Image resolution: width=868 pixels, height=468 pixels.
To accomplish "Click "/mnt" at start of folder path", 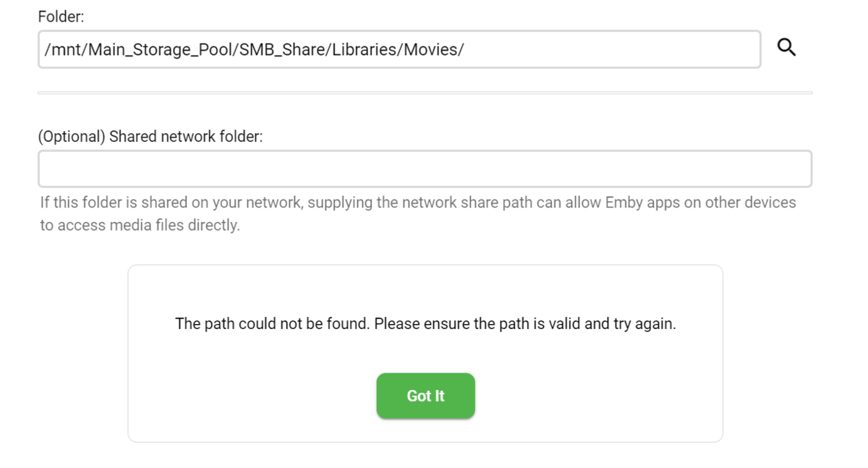I will (64, 49).
